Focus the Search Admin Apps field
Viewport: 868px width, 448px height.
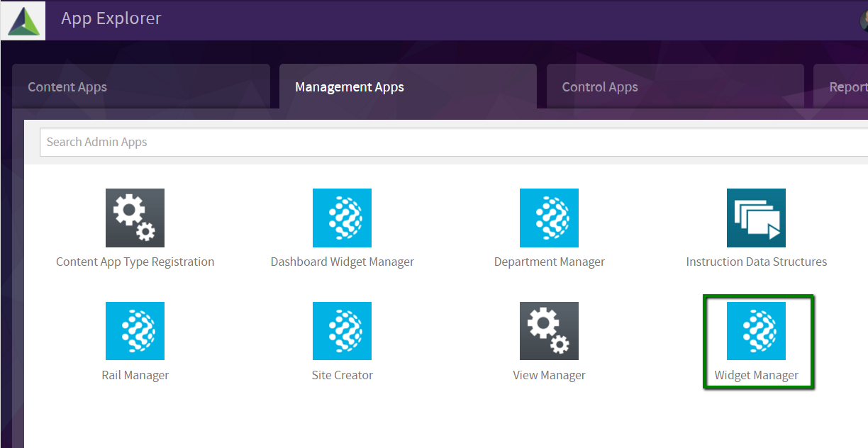pyautogui.click(x=454, y=142)
